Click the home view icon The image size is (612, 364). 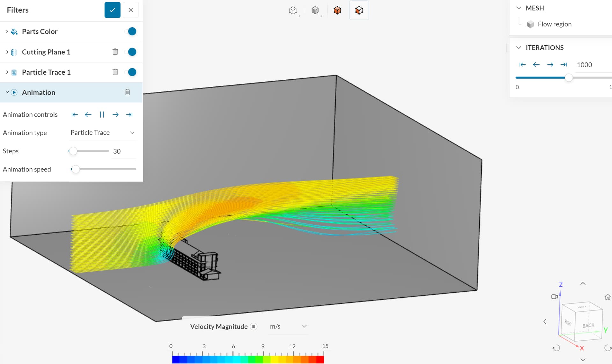click(x=608, y=297)
